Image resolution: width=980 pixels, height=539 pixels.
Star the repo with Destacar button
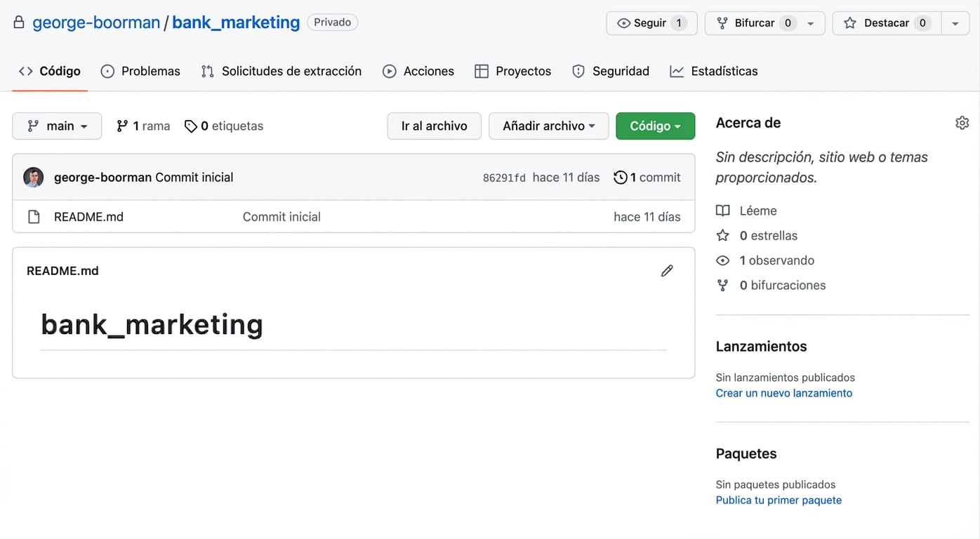(x=886, y=23)
